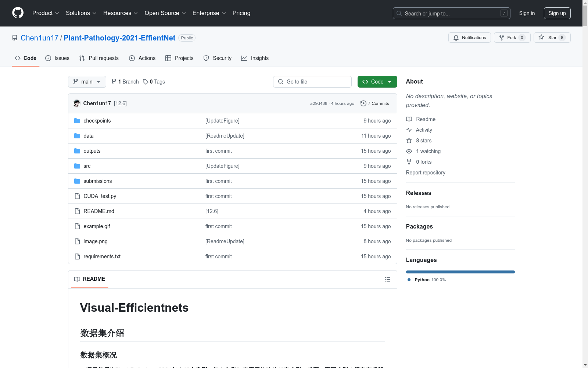Click the tag icon beside 0 Tags
Image resolution: width=588 pixels, height=368 pixels.
point(146,82)
